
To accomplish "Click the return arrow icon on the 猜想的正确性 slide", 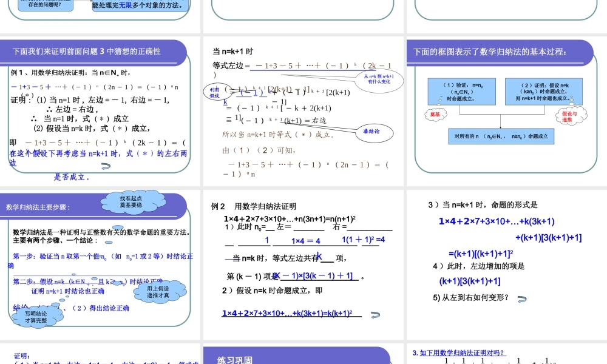I will 106,166.
